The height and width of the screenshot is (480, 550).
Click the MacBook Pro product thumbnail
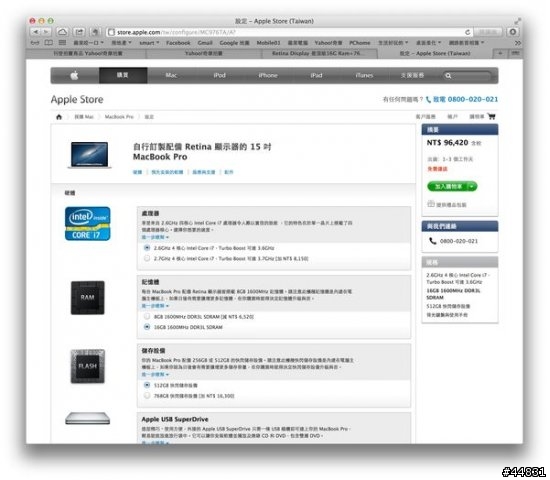[x=89, y=155]
